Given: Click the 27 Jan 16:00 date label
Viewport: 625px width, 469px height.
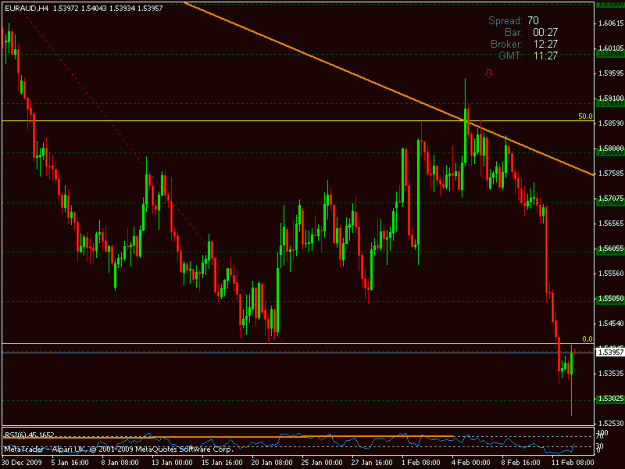Looking at the screenshot, I should (371, 462).
